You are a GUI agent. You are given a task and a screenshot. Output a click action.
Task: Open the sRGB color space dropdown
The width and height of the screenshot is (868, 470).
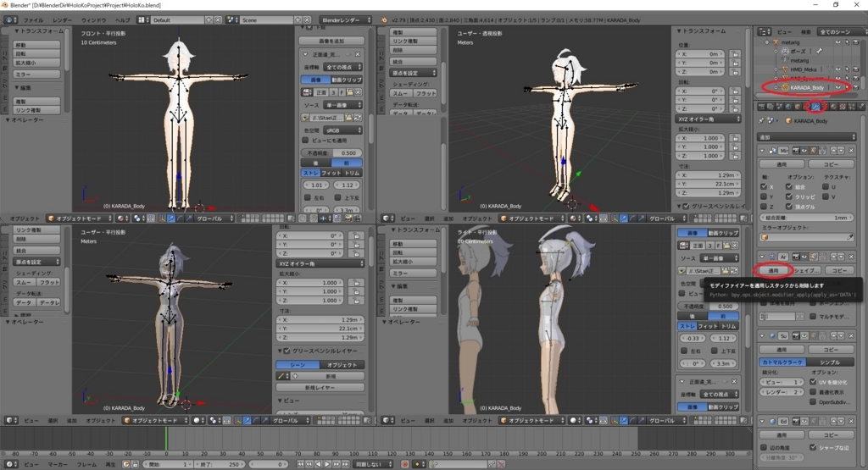tap(342, 130)
